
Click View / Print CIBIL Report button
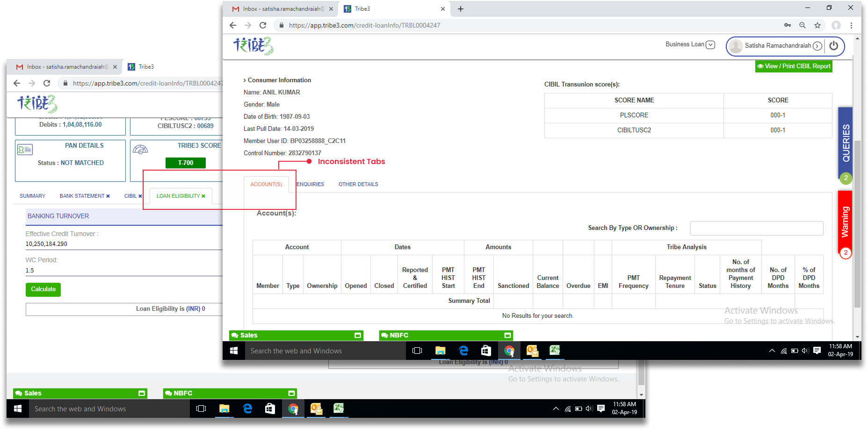coord(794,66)
